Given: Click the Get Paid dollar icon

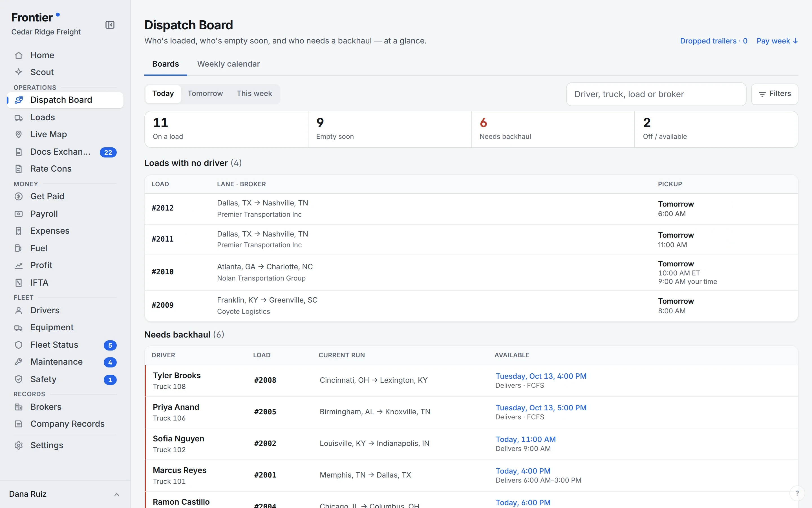Looking at the screenshot, I should (19, 196).
